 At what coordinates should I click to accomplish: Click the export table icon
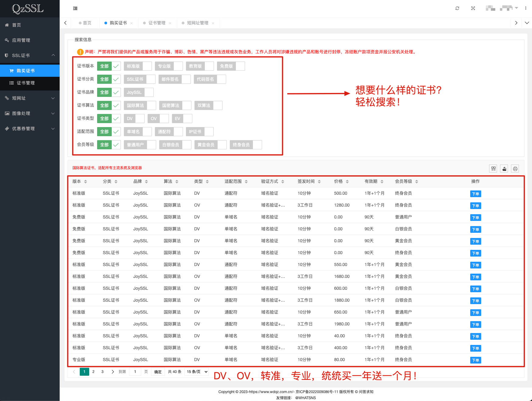(x=504, y=169)
